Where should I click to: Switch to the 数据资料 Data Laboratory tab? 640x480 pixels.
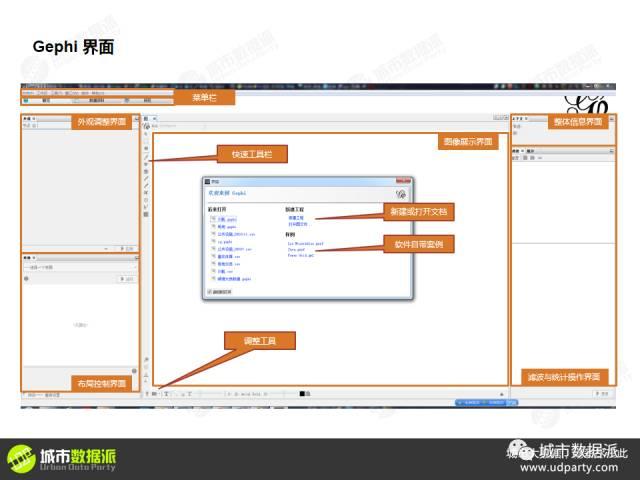coord(95,100)
